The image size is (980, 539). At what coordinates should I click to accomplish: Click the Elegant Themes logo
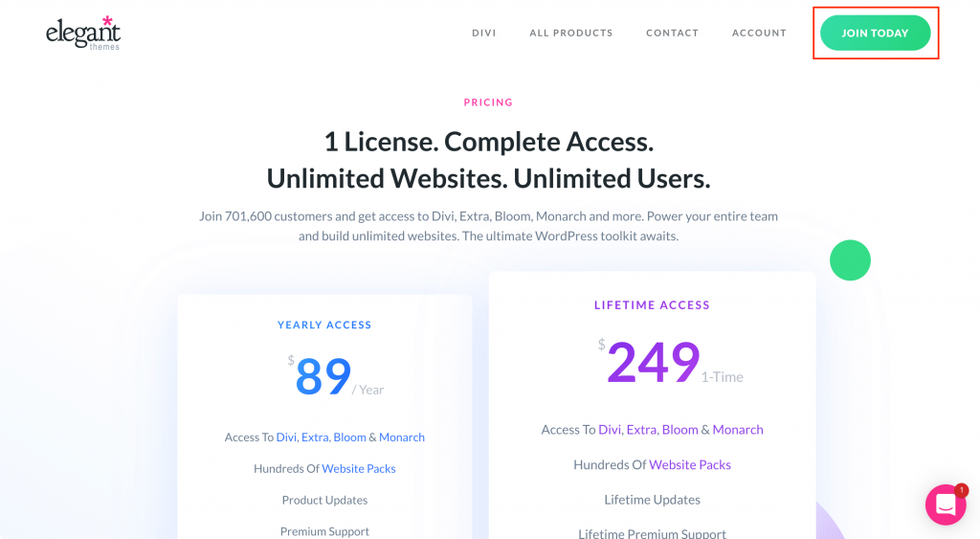tap(83, 34)
